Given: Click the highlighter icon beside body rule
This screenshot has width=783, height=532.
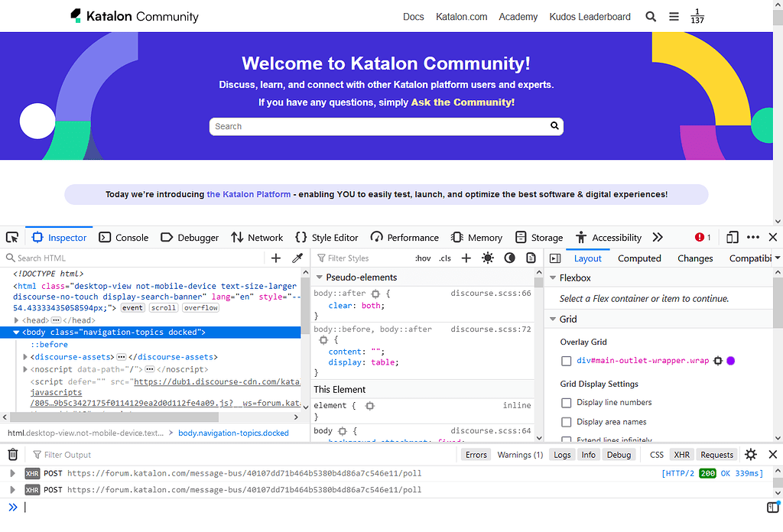Looking at the screenshot, I should (x=342, y=430).
